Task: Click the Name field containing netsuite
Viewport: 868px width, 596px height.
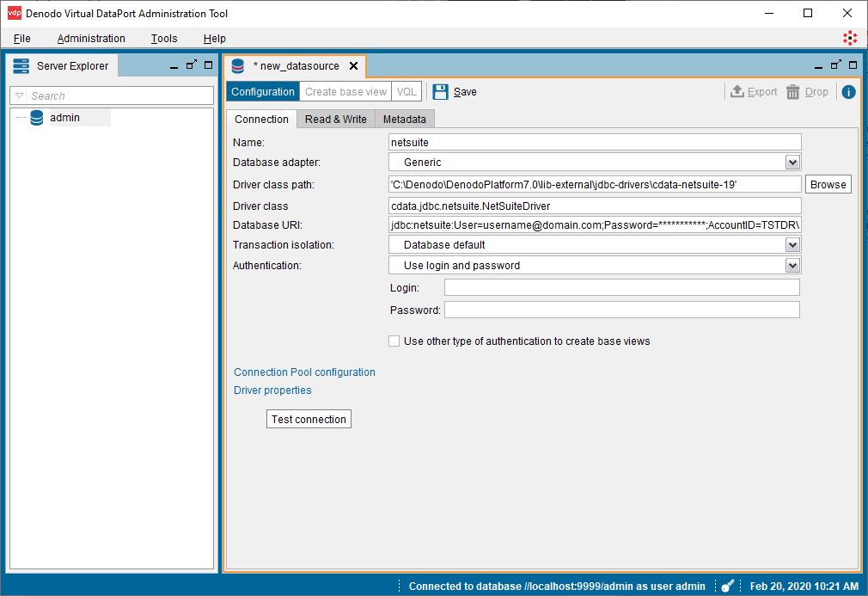Action: pyautogui.click(x=595, y=142)
